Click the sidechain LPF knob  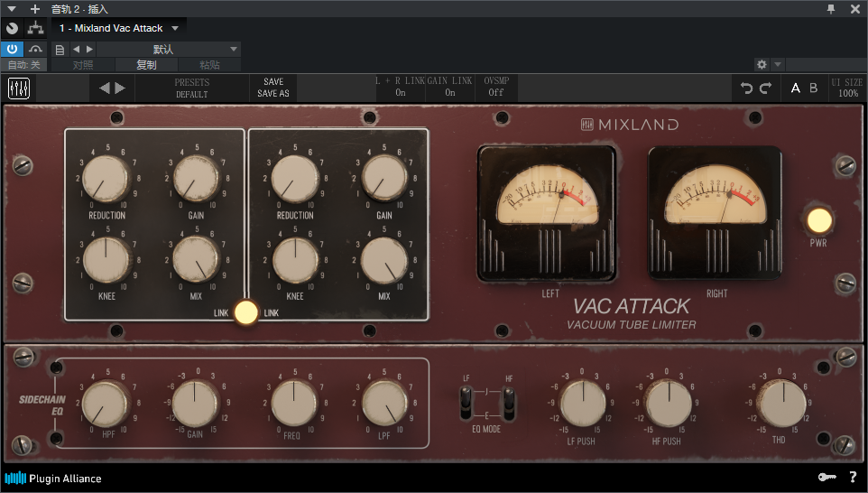(384, 404)
